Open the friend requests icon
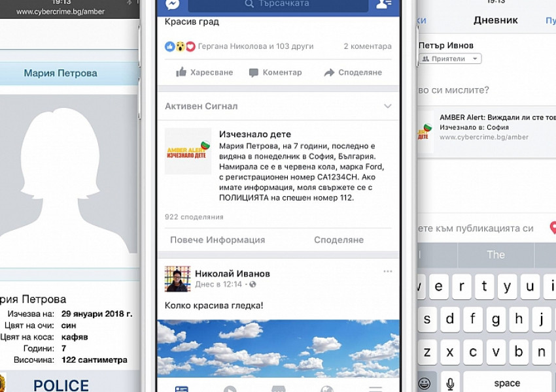This screenshot has width=556, height=392. [383, 5]
